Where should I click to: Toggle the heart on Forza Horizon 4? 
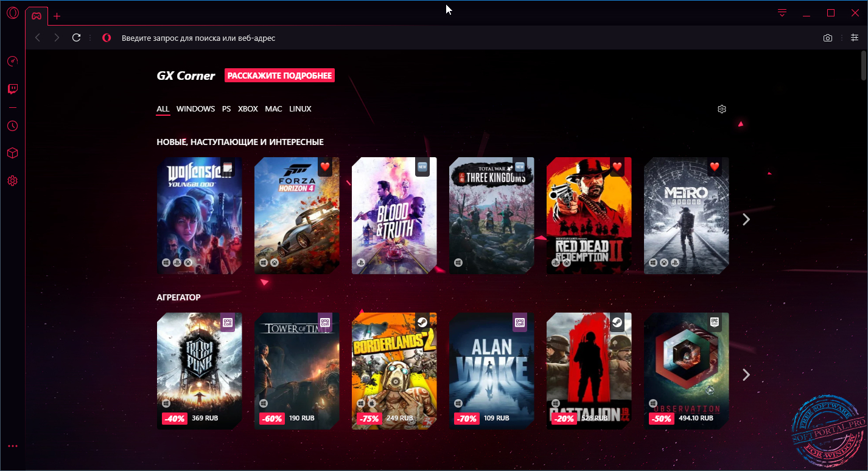(325, 167)
